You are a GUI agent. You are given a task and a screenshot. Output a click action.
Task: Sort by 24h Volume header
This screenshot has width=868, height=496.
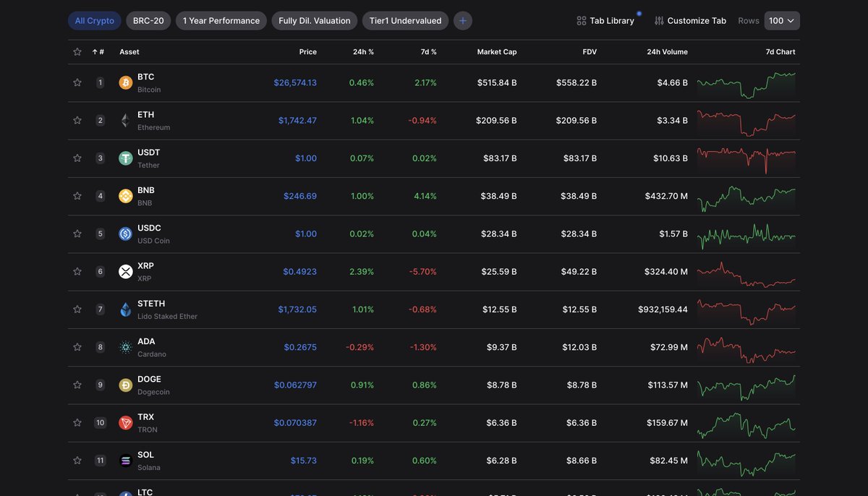(667, 52)
